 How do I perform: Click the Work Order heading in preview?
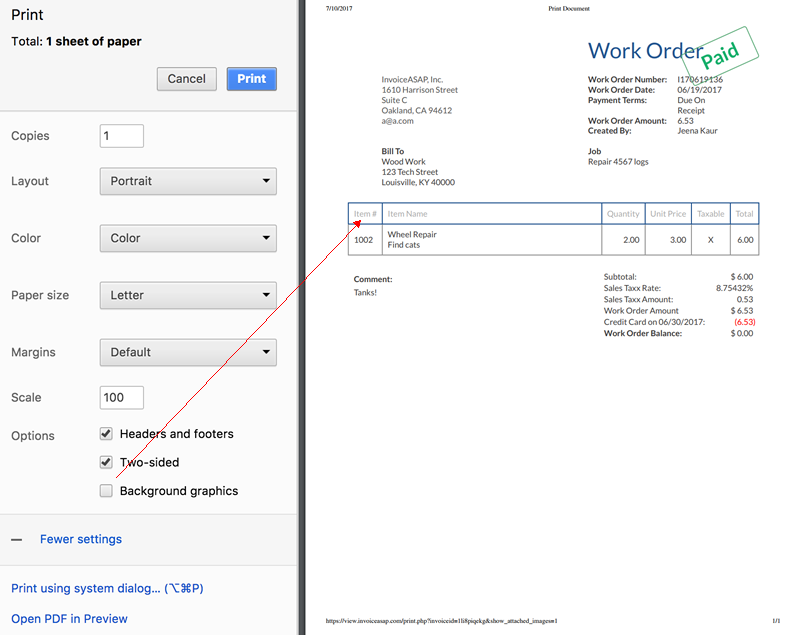pyautogui.click(x=645, y=51)
